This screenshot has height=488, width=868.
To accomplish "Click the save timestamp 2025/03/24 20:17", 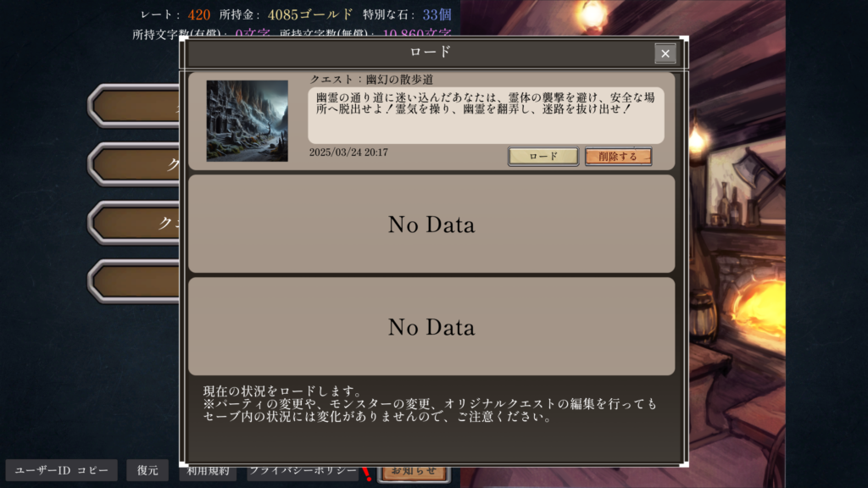I will 348,152.
